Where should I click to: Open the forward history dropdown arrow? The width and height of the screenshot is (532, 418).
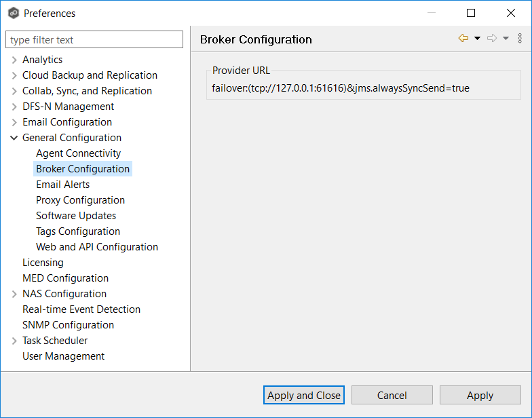tap(506, 39)
